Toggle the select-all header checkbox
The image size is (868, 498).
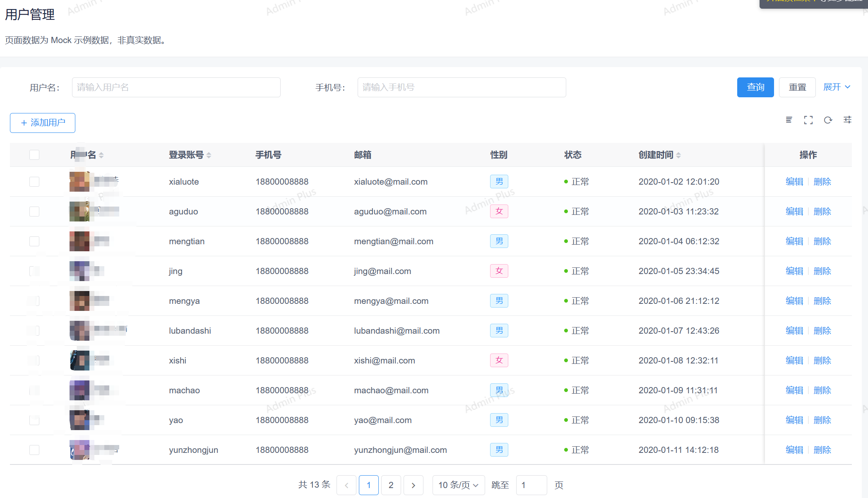34,155
